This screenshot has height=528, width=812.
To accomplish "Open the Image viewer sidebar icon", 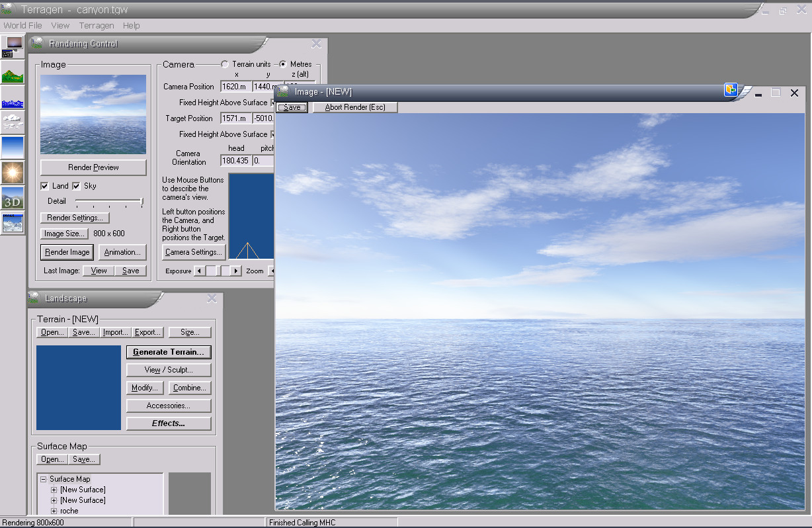I will point(13,223).
